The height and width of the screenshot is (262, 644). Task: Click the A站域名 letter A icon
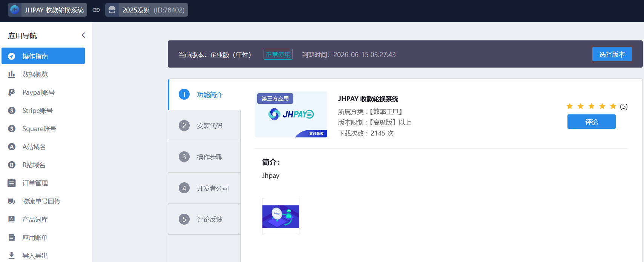click(12, 147)
